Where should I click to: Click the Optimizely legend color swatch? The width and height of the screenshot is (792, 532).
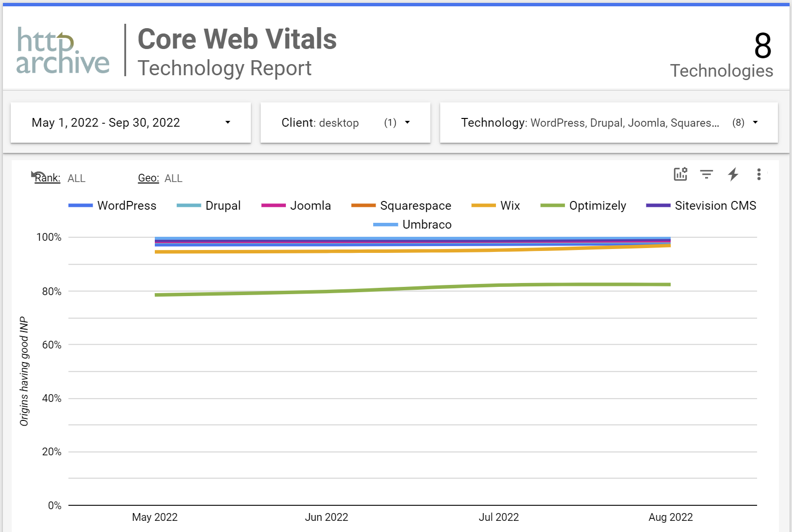552,206
